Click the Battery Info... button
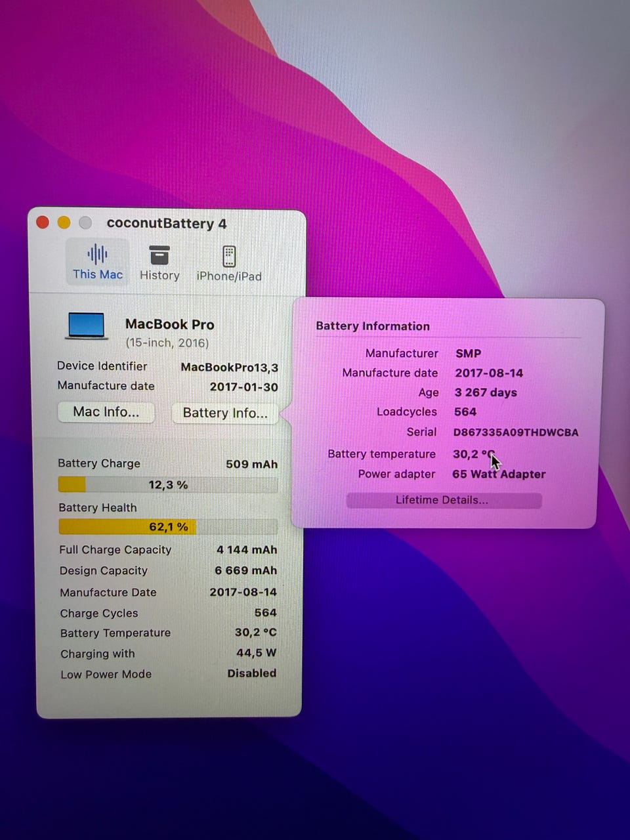Screen dimensions: 630x840 pos(225,413)
